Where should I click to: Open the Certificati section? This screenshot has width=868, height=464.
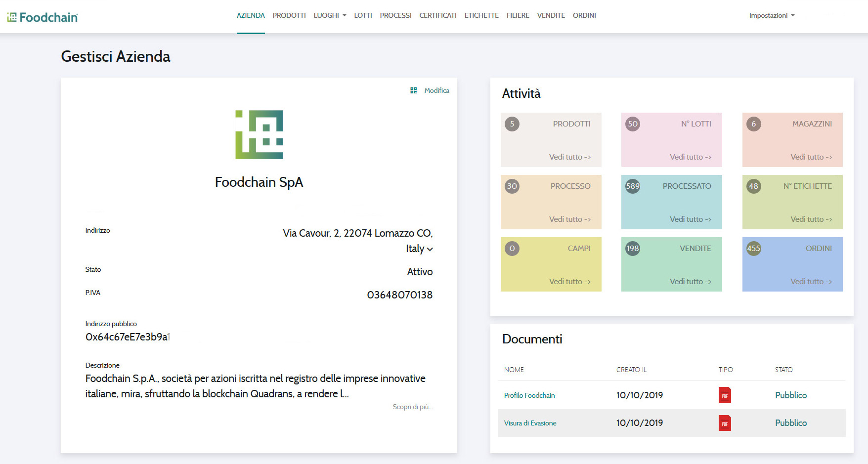coord(438,15)
